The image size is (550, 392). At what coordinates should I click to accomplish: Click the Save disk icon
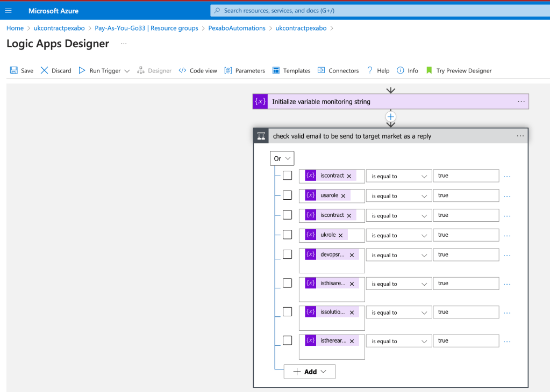click(x=13, y=70)
